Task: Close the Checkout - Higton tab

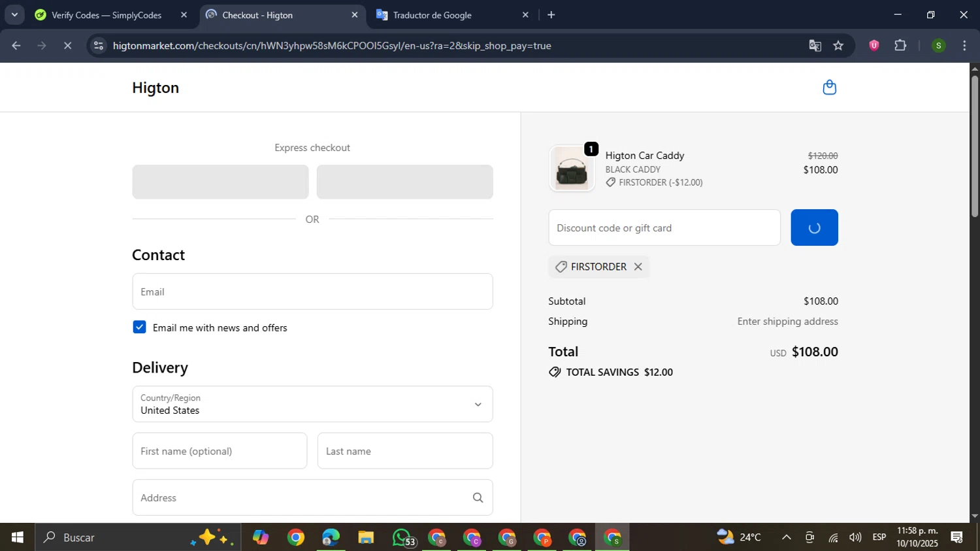Action: pyautogui.click(x=355, y=14)
